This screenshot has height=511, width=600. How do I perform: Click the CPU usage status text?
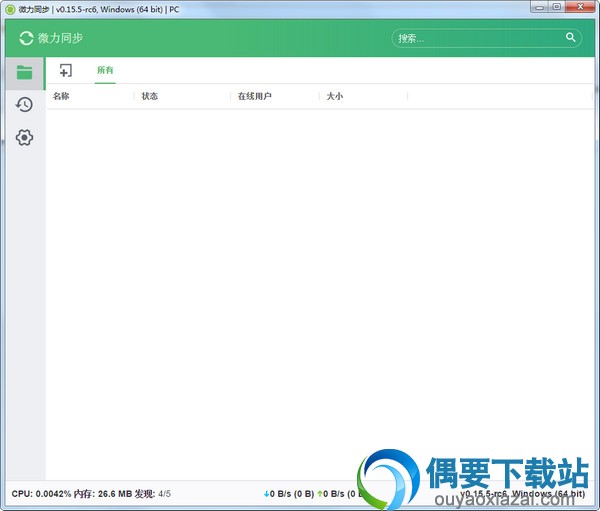pyautogui.click(x=41, y=494)
